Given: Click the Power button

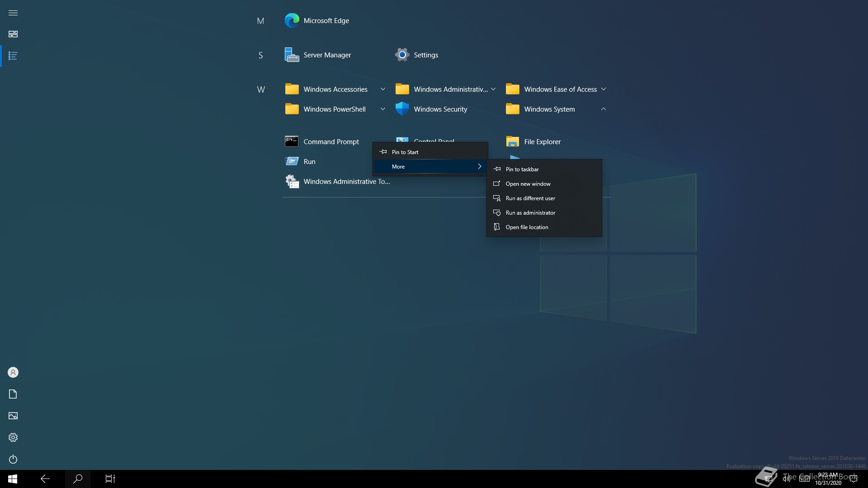Looking at the screenshot, I should point(13,459).
